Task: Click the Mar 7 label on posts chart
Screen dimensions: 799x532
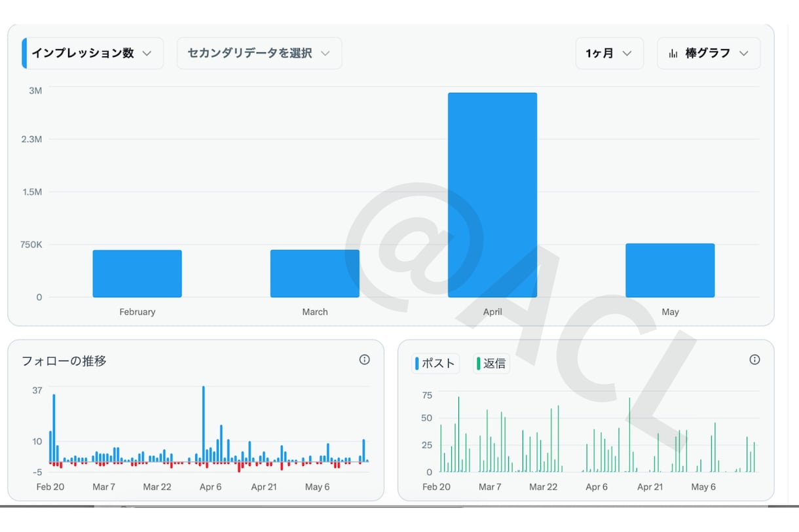Action: click(x=490, y=487)
